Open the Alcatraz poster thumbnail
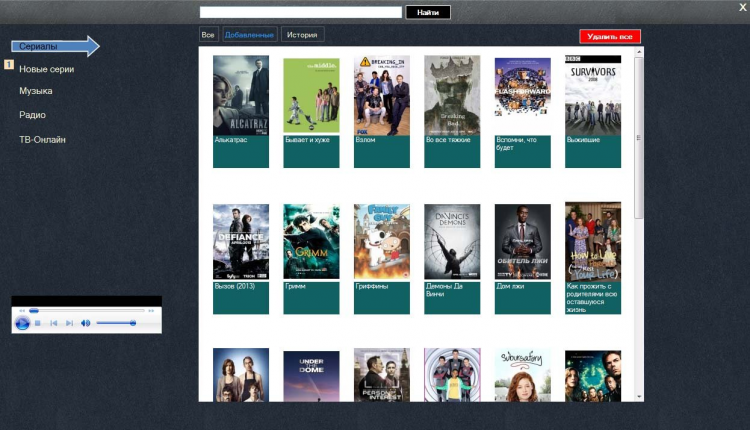Screen dimensions: 750x430 (x=241, y=95)
